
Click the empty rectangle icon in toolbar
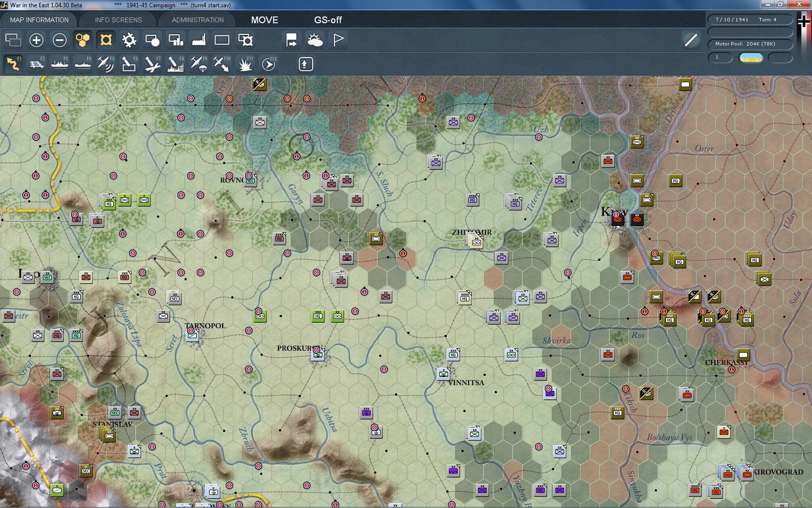coord(222,40)
